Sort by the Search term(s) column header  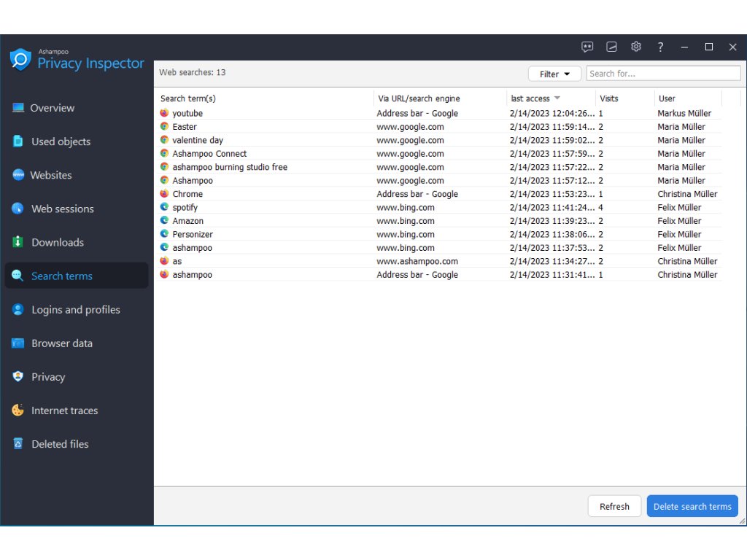[188, 98]
